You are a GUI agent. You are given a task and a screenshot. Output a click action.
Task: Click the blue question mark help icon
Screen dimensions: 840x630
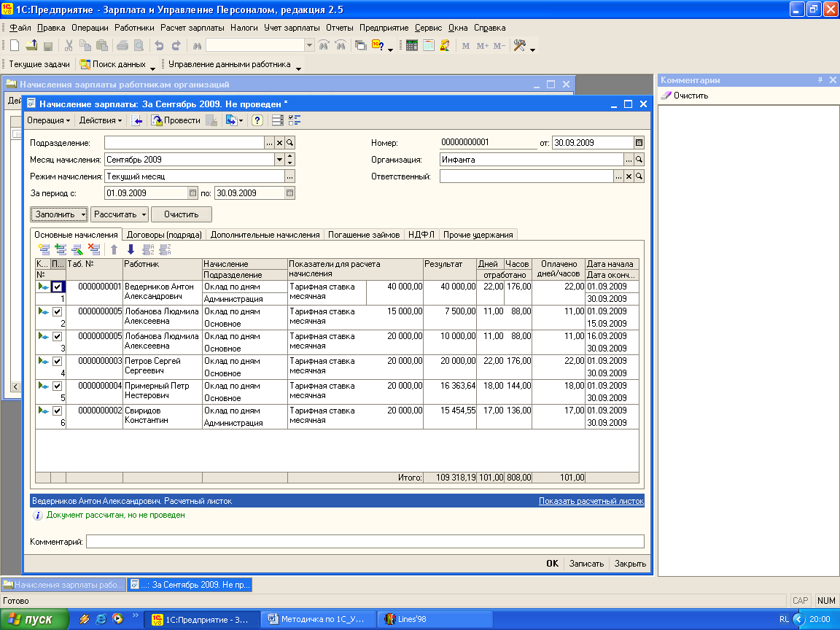pyautogui.click(x=257, y=120)
